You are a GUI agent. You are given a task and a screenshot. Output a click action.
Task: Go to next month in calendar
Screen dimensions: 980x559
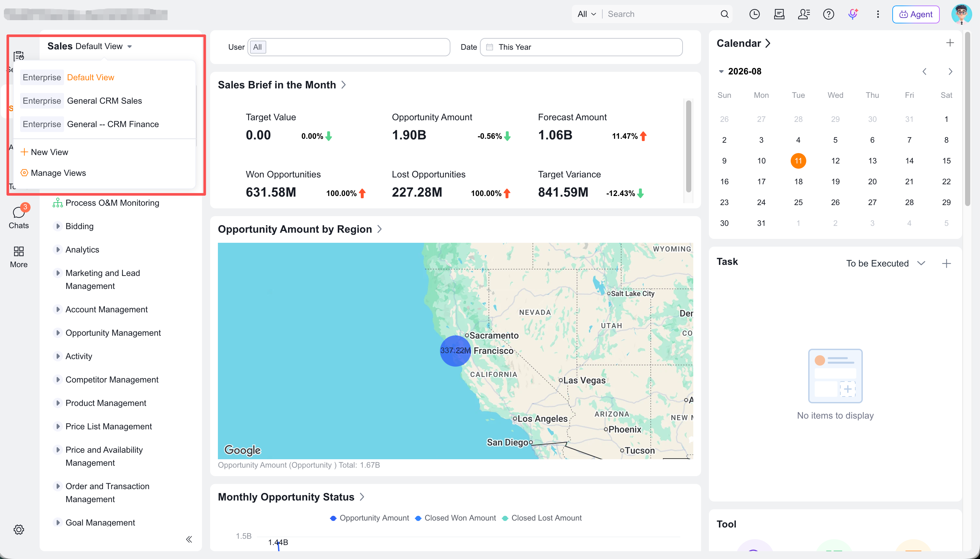pos(950,71)
